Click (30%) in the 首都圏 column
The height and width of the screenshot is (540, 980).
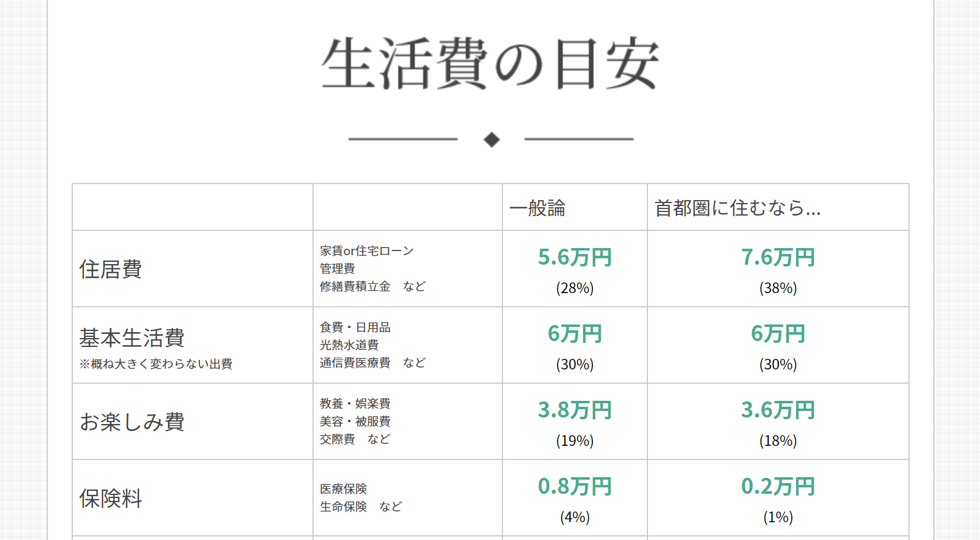pyautogui.click(x=778, y=364)
